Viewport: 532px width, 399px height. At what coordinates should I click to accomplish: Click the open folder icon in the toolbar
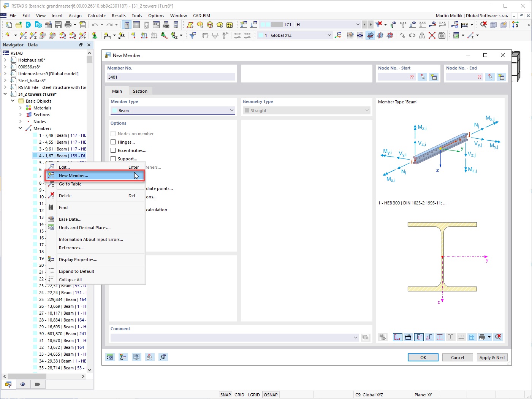[x=19, y=25]
